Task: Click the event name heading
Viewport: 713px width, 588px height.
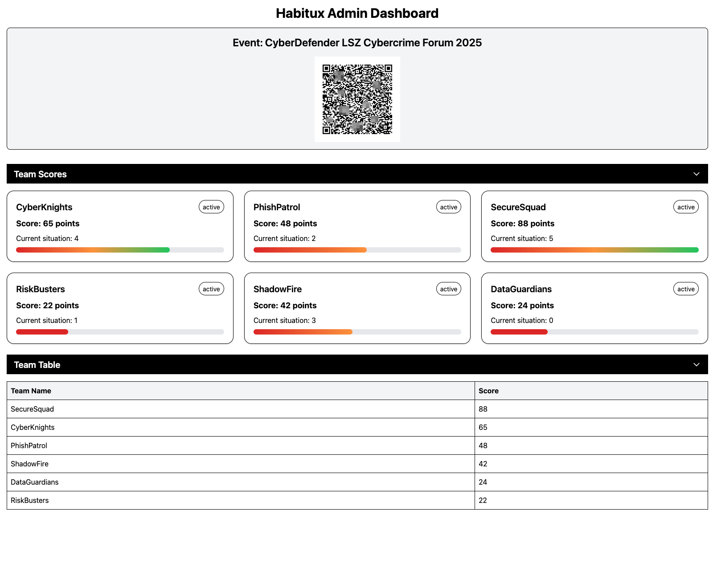Action: click(x=357, y=43)
